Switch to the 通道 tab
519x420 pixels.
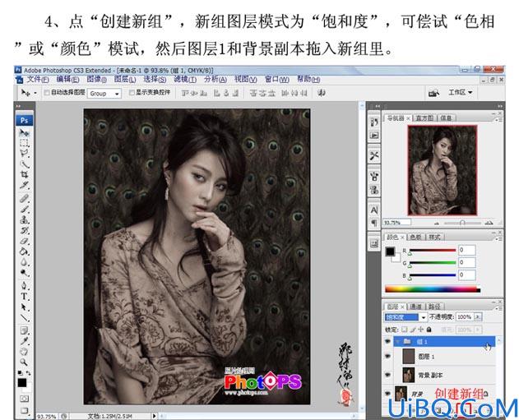416,307
